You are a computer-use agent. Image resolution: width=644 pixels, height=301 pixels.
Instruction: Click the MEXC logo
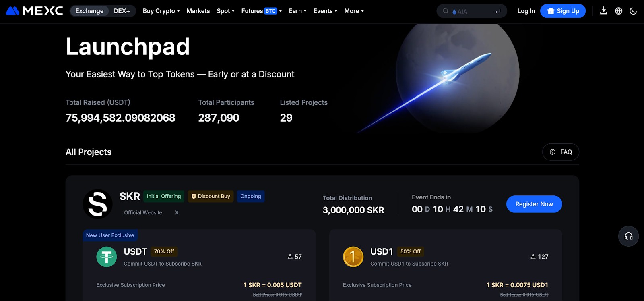(35, 11)
